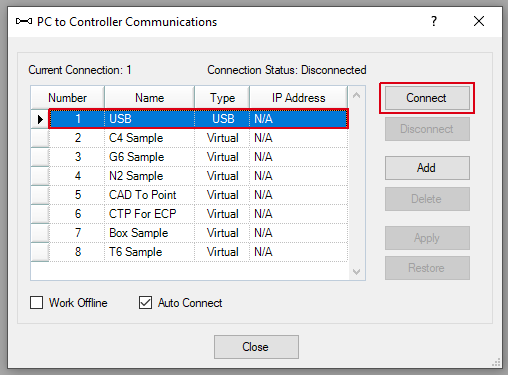The height and width of the screenshot is (375, 508).
Task: Click the row 1 selector arrow indicator
Action: coord(40,119)
